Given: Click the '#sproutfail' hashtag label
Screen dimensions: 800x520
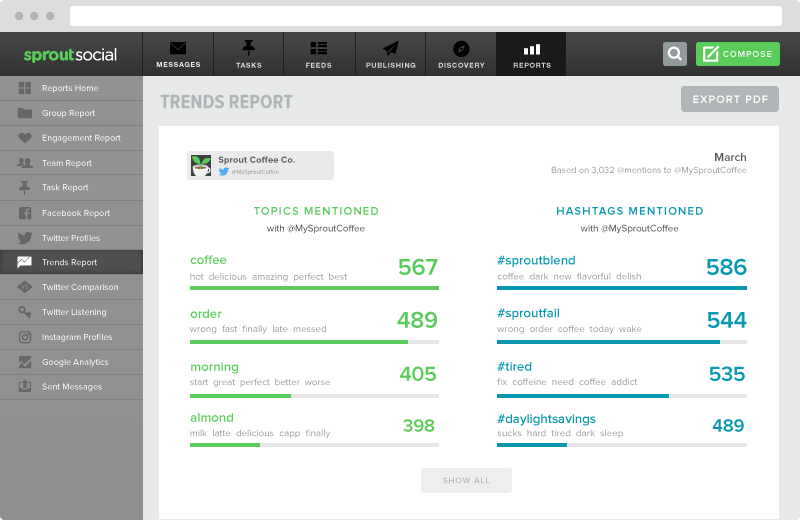Looking at the screenshot, I should coord(528,313).
